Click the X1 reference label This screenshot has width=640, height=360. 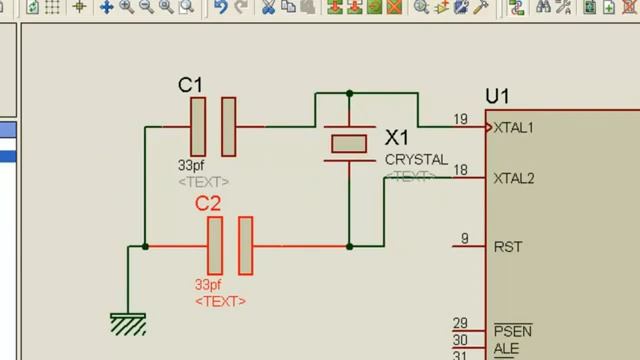396,138
